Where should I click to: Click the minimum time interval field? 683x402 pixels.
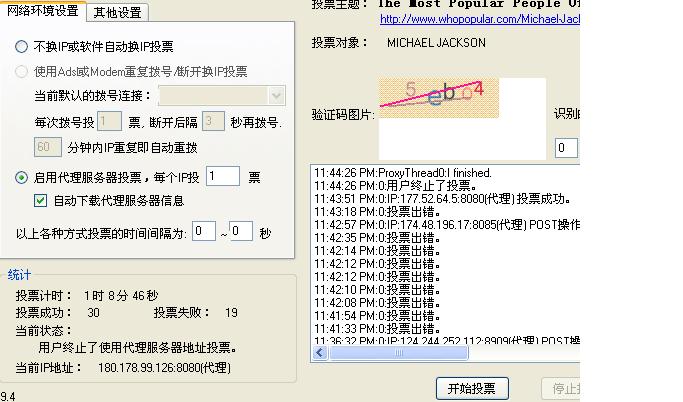point(204,231)
